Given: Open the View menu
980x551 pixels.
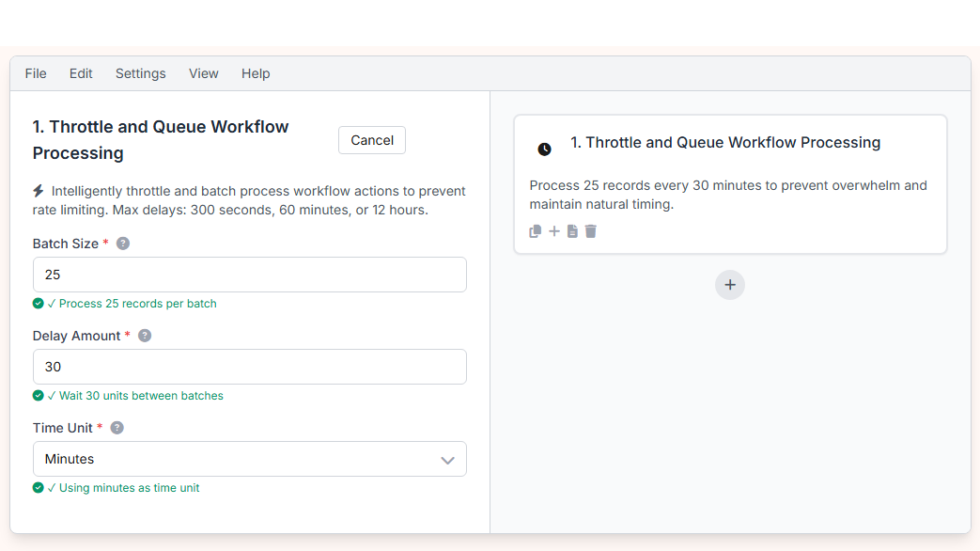Looking at the screenshot, I should 203,72.
